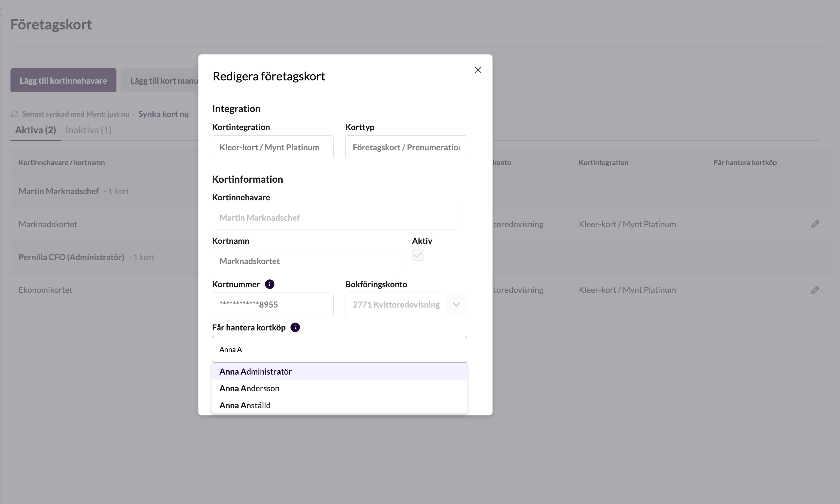This screenshot has height=504, width=840.
Task: Switch to the Inaktiva (1) tab
Action: [88, 130]
